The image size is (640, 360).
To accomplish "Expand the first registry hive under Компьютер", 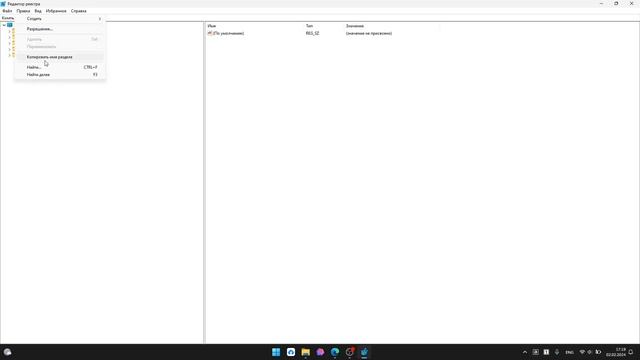I will (9, 31).
